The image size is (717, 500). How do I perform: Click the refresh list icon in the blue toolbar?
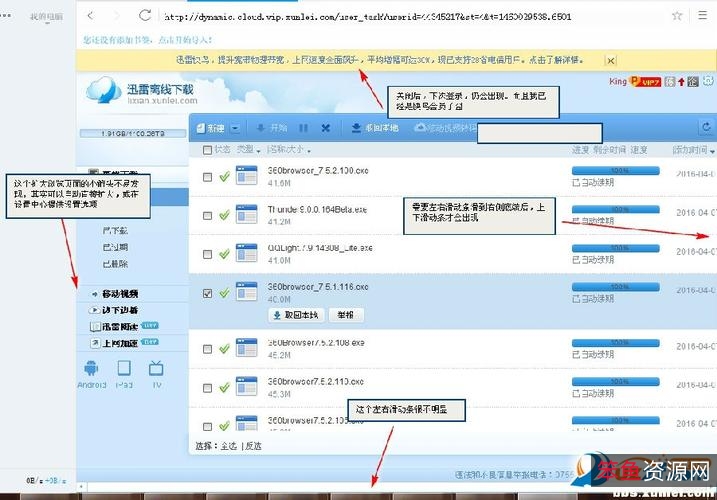[706, 127]
